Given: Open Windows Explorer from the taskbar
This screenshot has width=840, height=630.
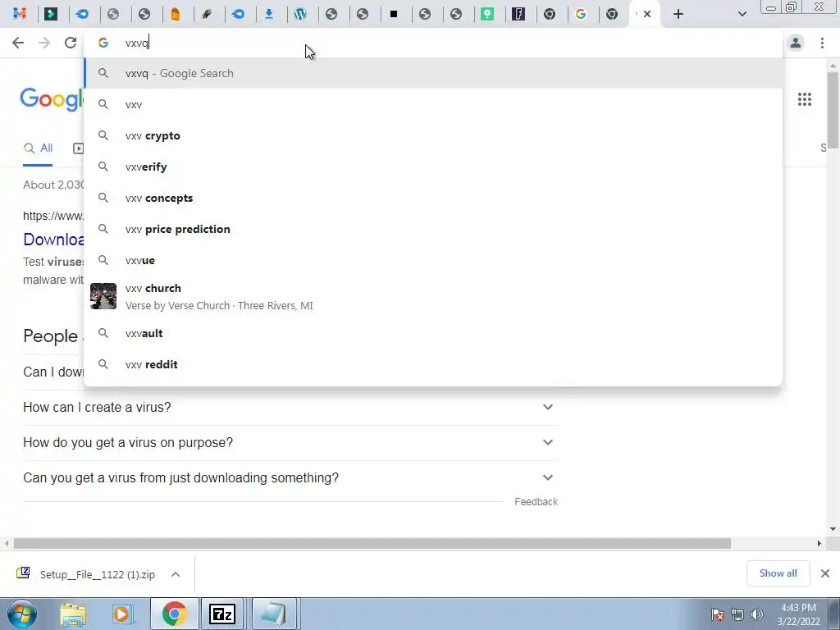Looking at the screenshot, I should (73, 614).
